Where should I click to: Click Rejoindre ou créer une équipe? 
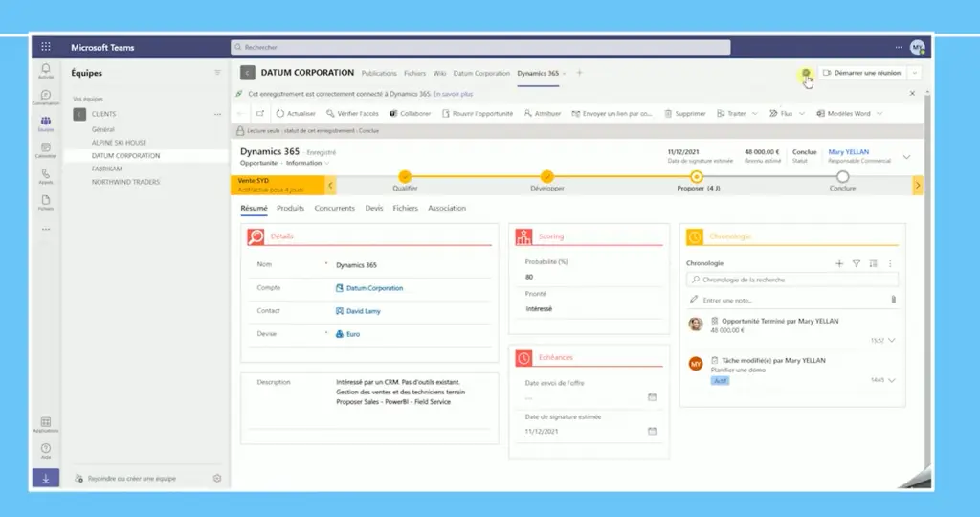click(132, 479)
